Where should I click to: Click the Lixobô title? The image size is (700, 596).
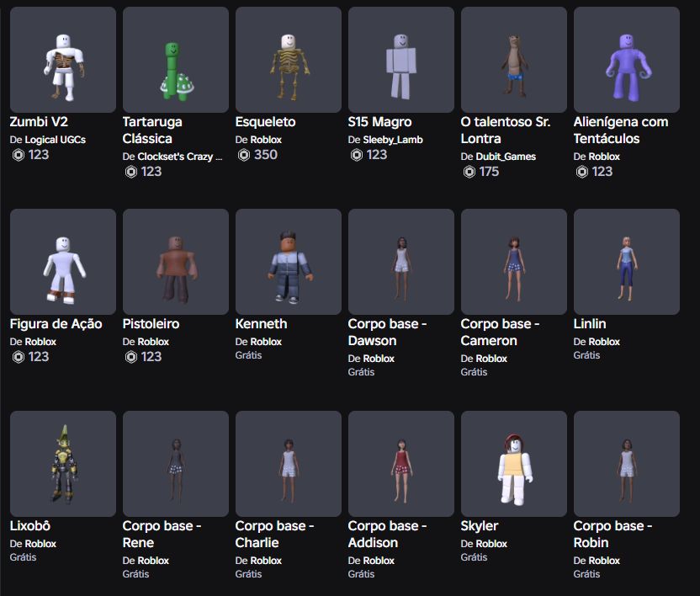click(x=30, y=525)
